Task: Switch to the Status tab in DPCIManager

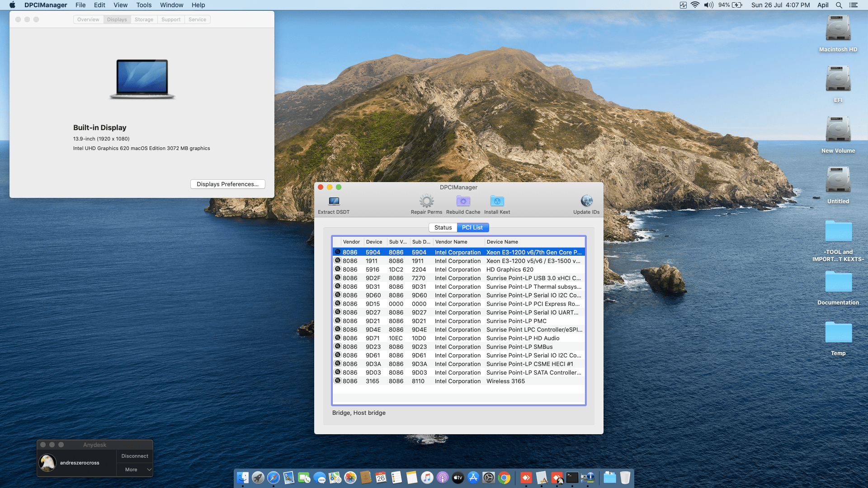Action: point(443,227)
